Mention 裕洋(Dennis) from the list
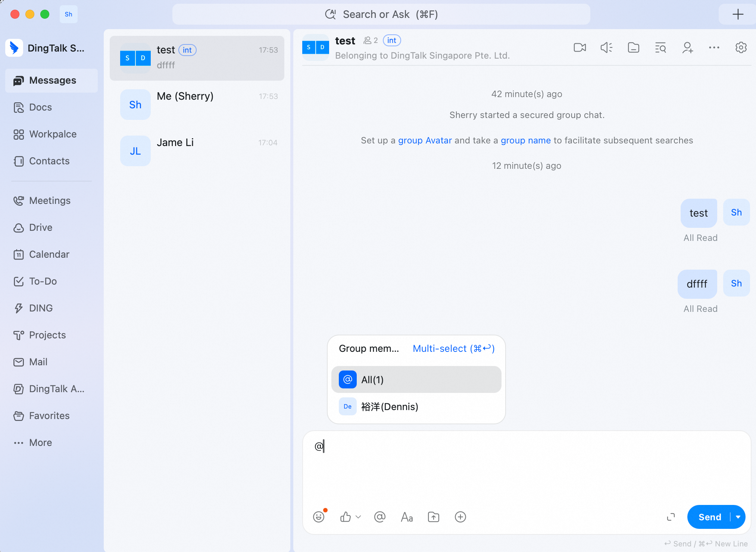 tap(416, 406)
